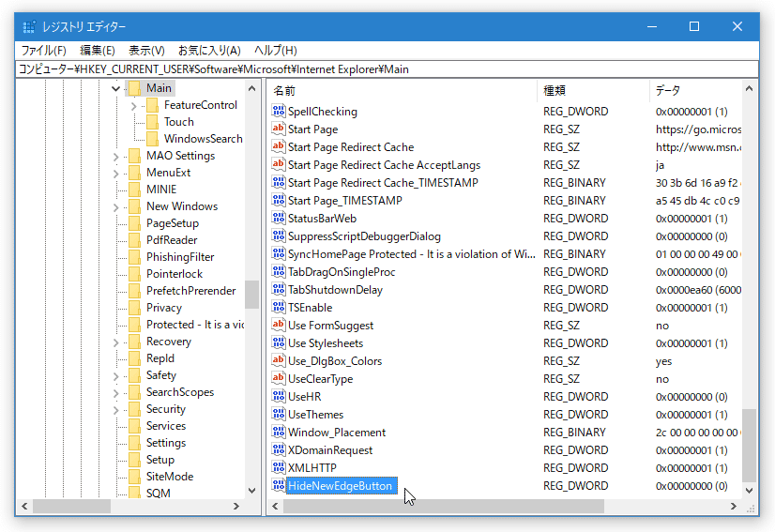Image resolution: width=775 pixels, height=532 pixels.
Task: Open the 表示(V) menu
Action: tap(146, 51)
